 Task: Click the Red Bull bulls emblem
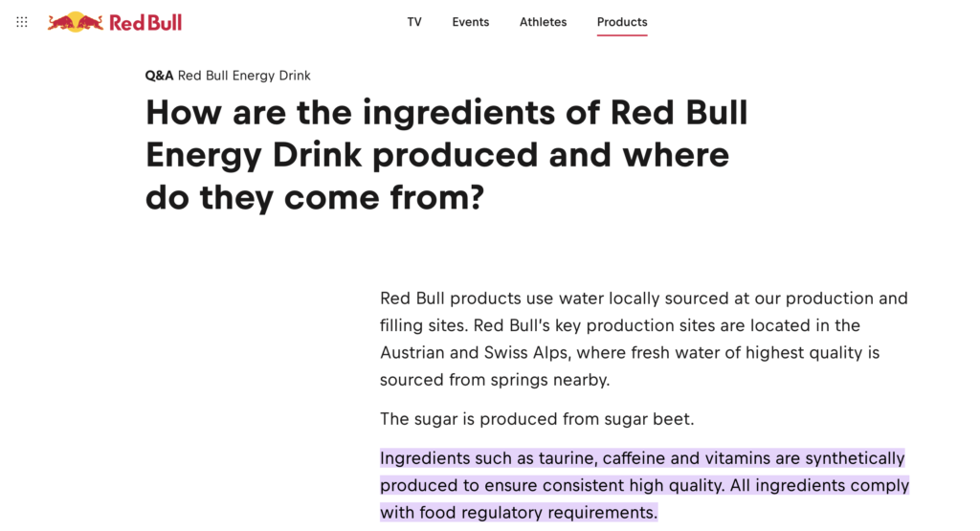click(76, 22)
